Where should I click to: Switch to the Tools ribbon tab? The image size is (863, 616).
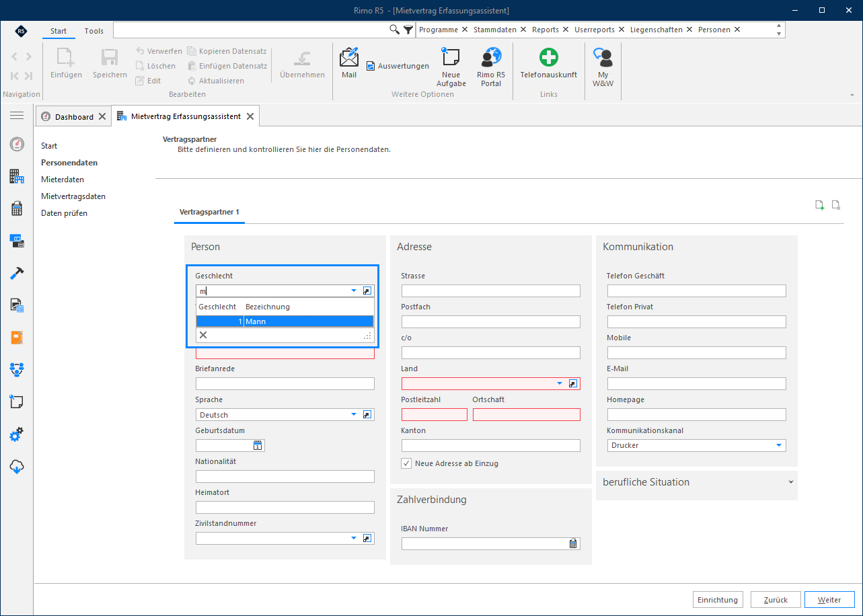coord(94,31)
